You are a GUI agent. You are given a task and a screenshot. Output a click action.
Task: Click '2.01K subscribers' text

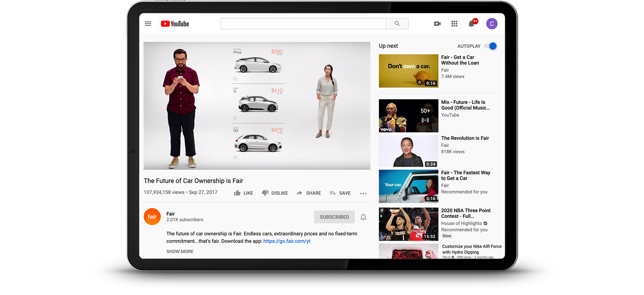coord(185,220)
